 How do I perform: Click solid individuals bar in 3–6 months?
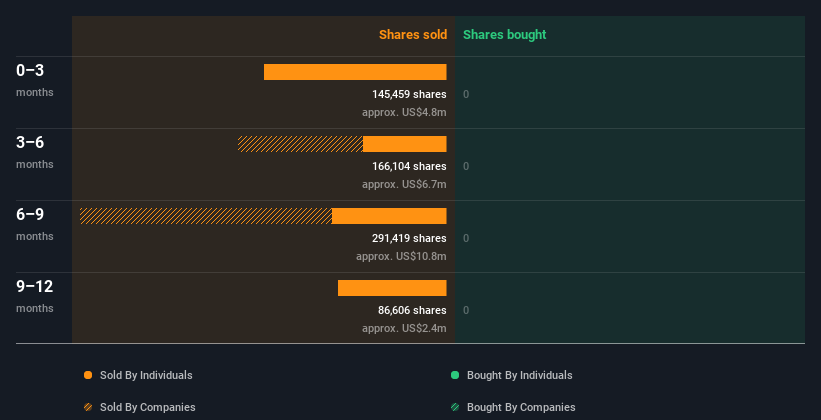coord(405,144)
